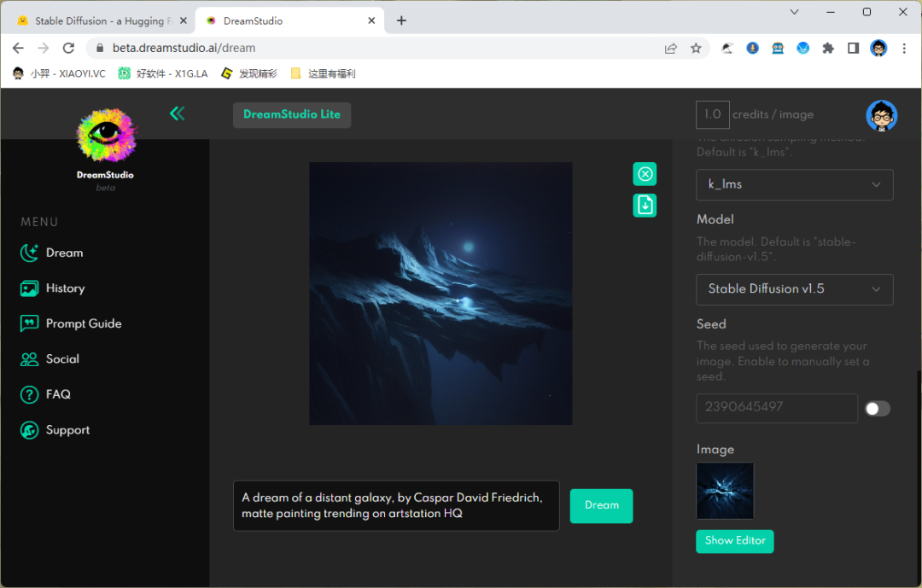Screen dimensions: 922x588
Task: Open Social menu item
Action: tap(62, 359)
